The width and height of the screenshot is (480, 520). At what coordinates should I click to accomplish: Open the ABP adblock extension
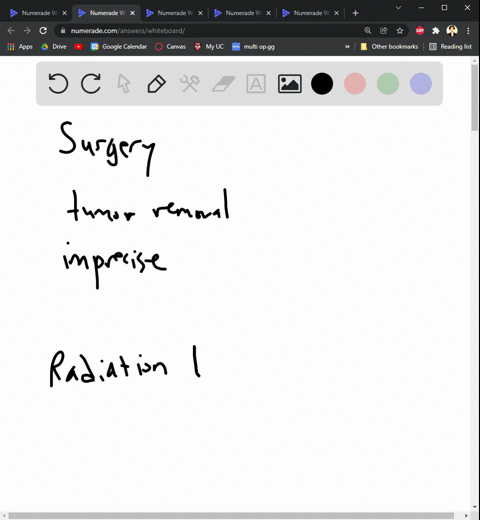(x=420, y=31)
